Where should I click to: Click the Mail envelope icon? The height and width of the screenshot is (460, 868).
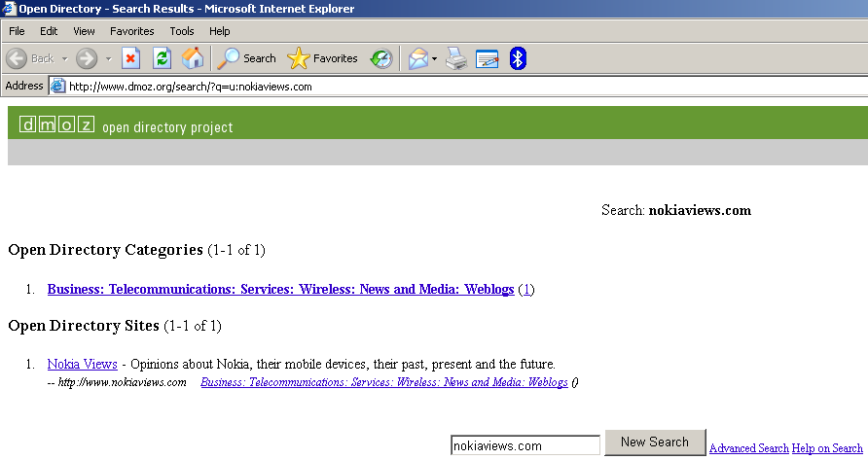click(418, 58)
